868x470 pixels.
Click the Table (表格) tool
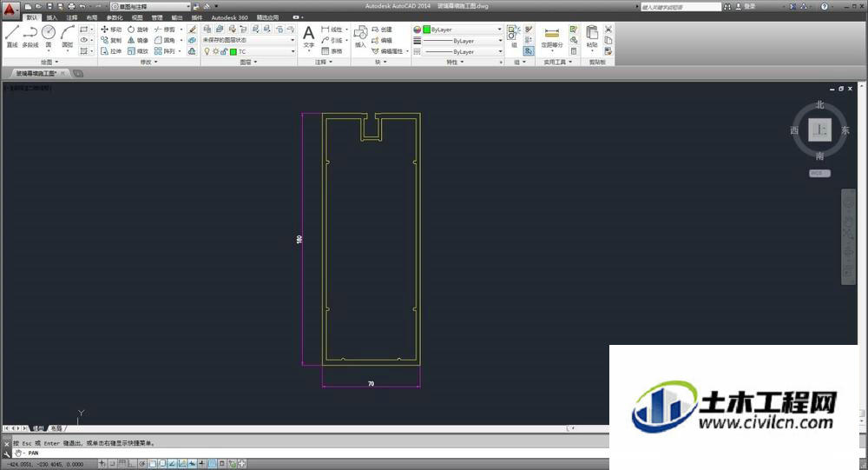click(x=331, y=51)
